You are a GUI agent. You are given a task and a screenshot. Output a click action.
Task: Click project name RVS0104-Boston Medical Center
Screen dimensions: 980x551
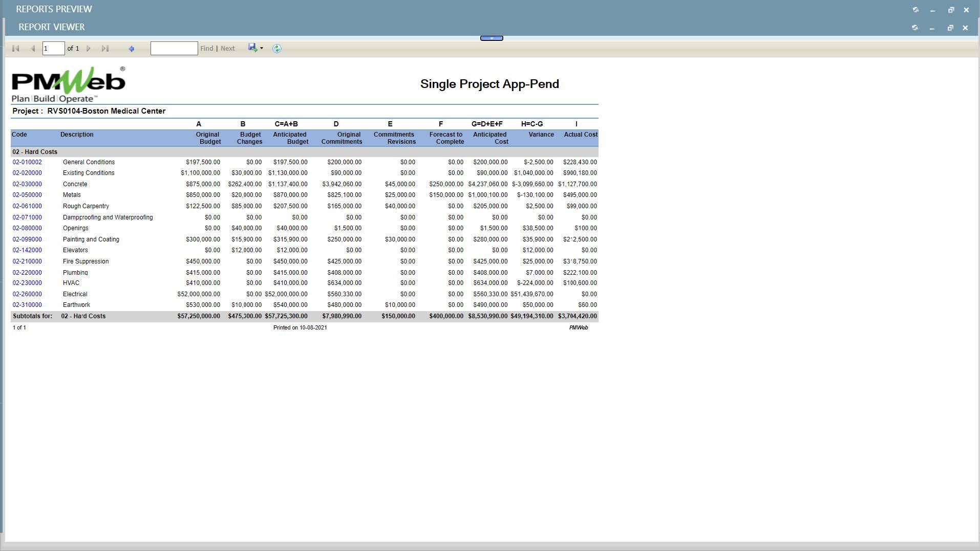tap(106, 111)
